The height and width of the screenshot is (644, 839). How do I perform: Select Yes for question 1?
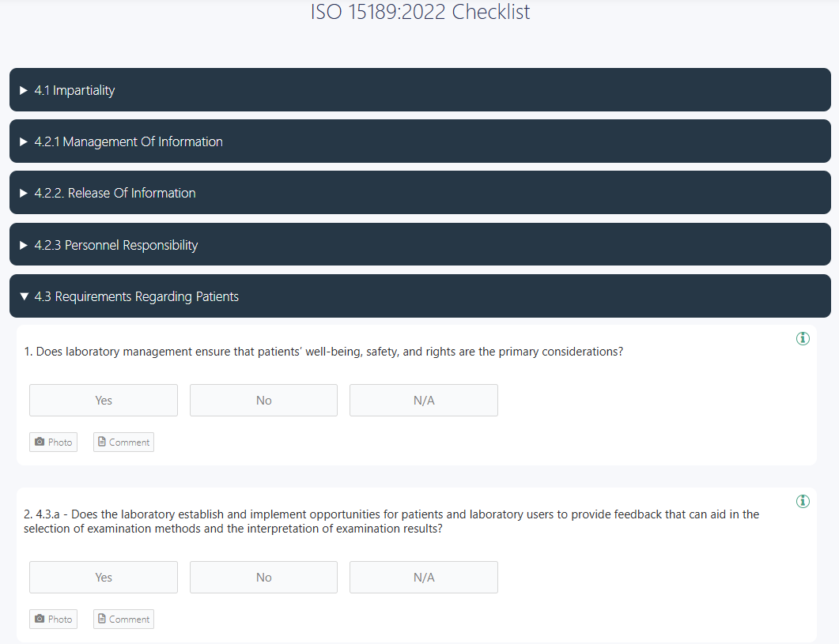point(103,400)
